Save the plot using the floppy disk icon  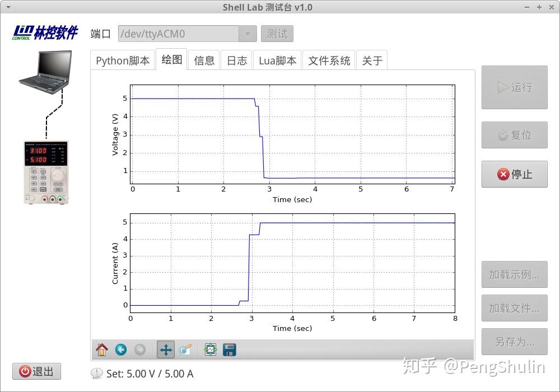point(229,349)
